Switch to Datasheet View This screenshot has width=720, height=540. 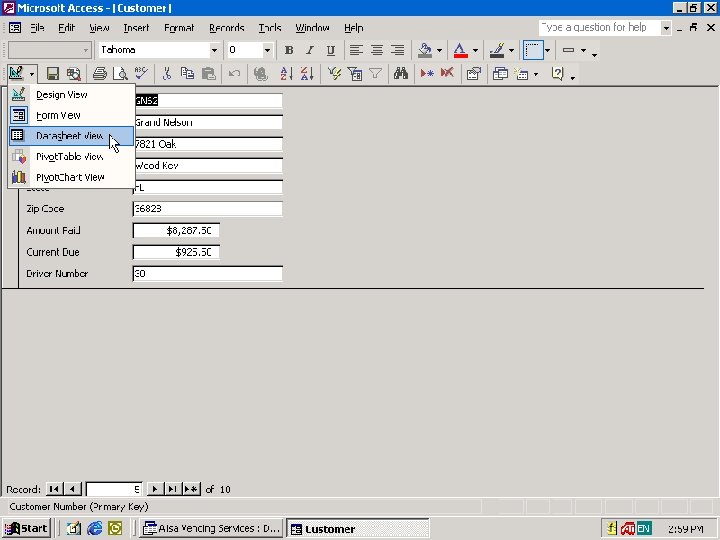tap(71, 136)
